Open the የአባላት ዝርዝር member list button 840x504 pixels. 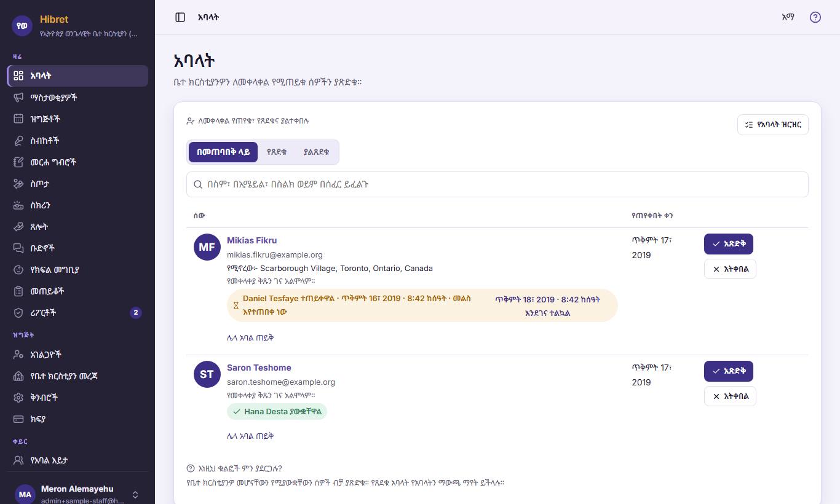[773, 125]
